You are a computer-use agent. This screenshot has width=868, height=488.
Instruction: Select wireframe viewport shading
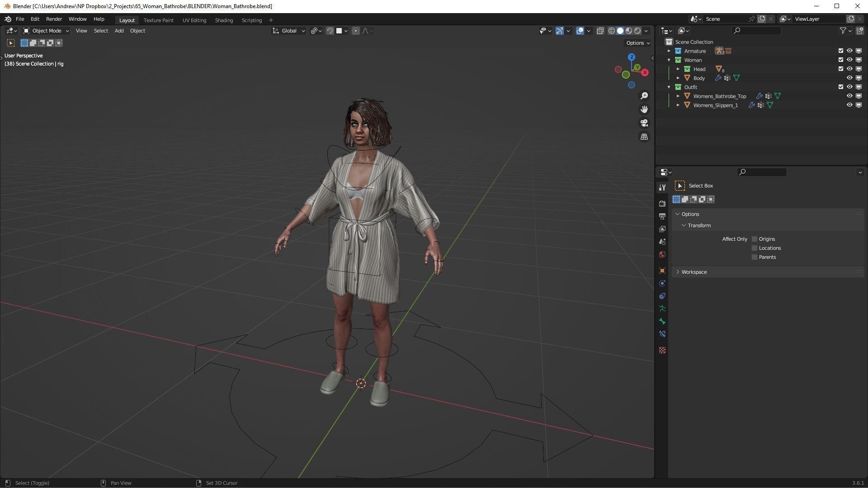pyautogui.click(x=611, y=31)
